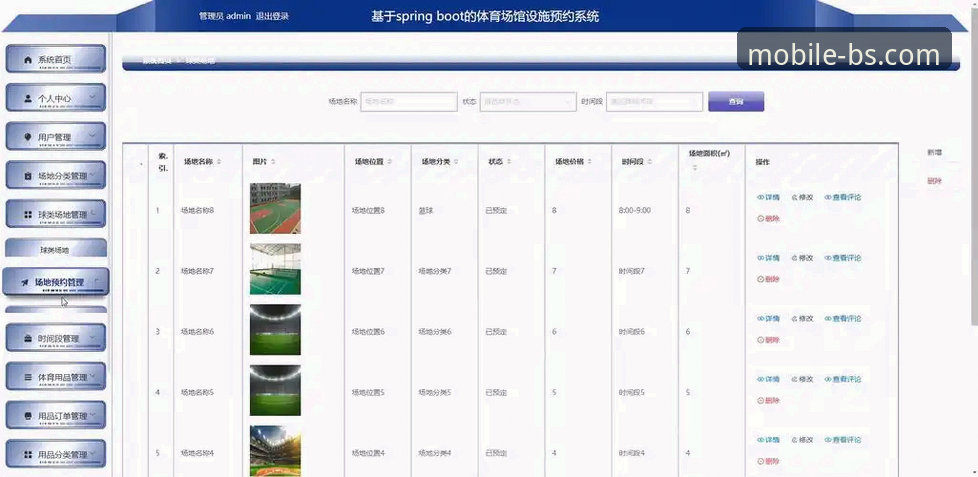The width and height of the screenshot is (978, 477).
Task: Open 查看评论 for 场地名称6 row
Action: [x=843, y=319]
